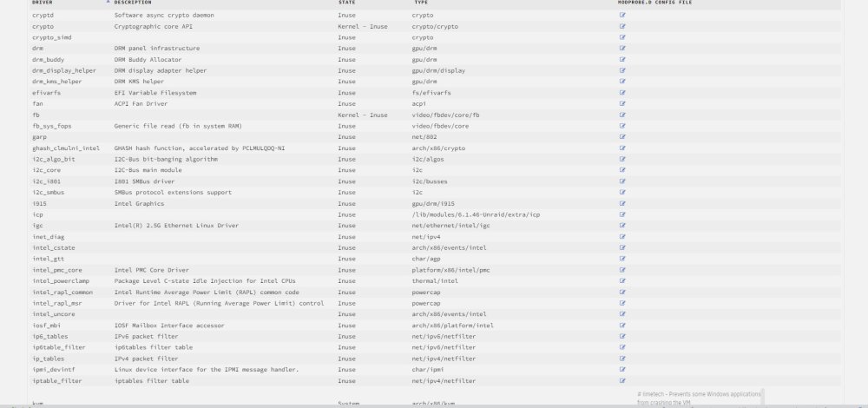Select 'DRM Buddy Allocator' description
This screenshot has height=408, width=868.
pyautogui.click(x=148, y=59)
